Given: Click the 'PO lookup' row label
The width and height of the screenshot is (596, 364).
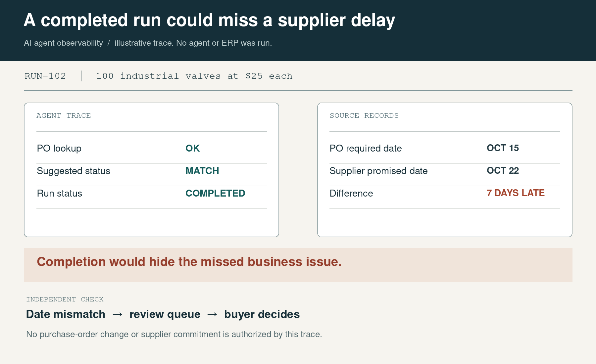Looking at the screenshot, I should pos(59,148).
